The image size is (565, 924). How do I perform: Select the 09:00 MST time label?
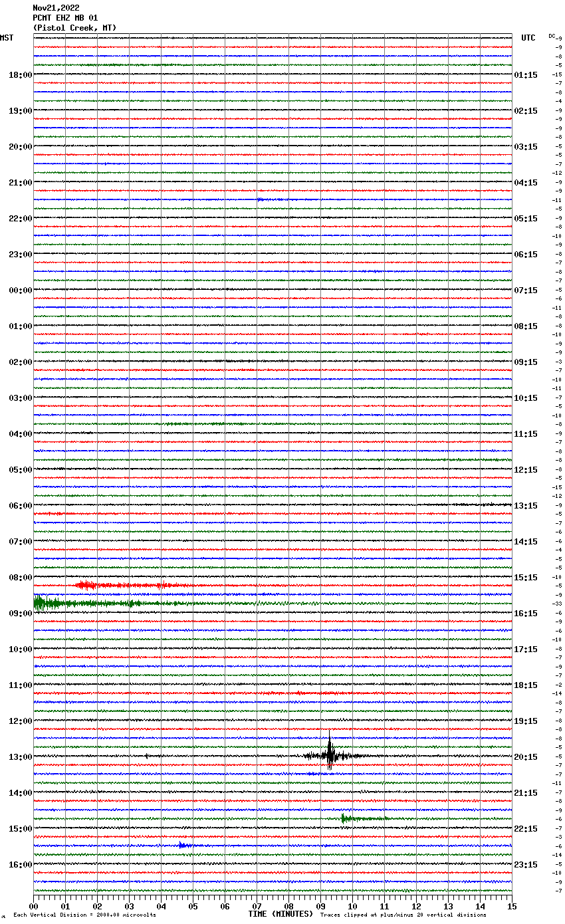click(21, 614)
